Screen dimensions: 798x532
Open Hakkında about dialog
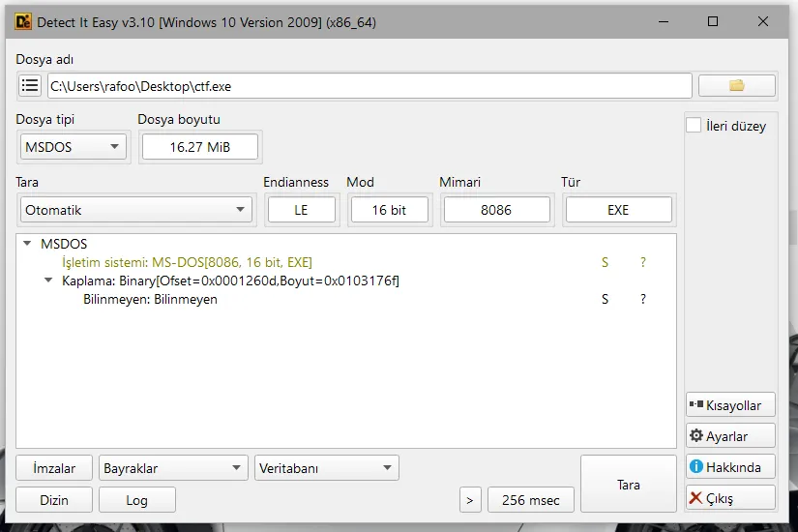point(730,467)
